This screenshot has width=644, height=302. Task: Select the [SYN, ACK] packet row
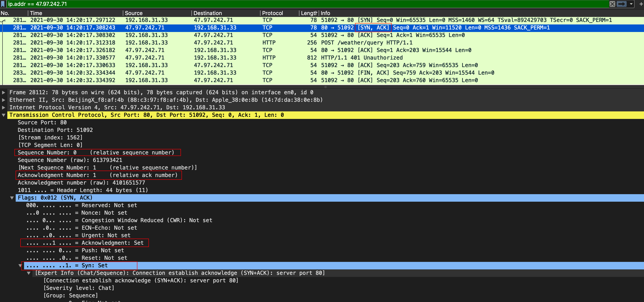click(322, 28)
